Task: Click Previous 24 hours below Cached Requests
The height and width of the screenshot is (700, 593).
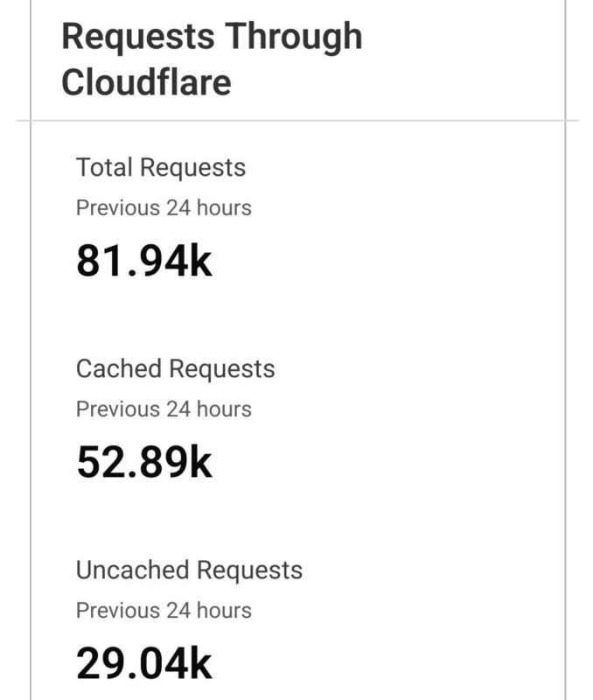Action: tap(164, 409)
